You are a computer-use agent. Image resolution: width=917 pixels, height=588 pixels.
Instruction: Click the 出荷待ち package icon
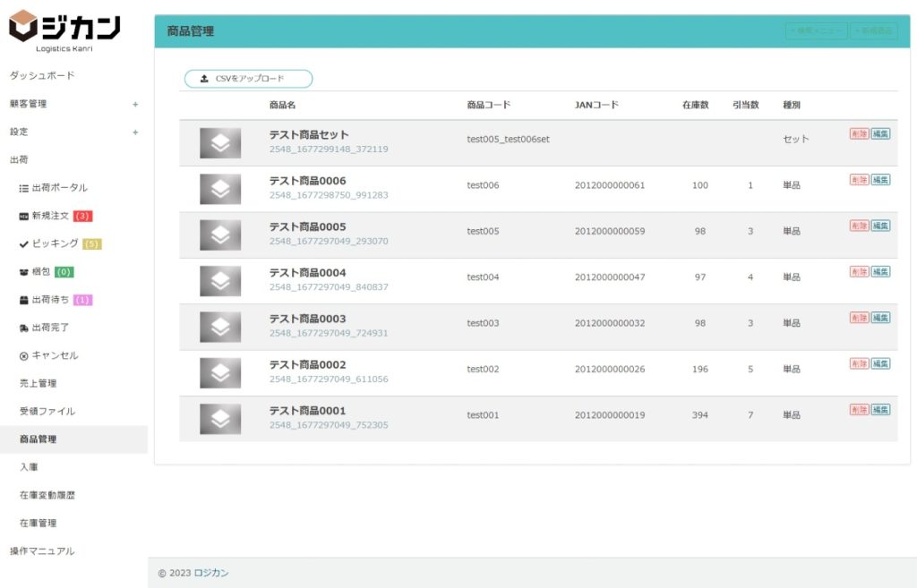pos(24,300)
